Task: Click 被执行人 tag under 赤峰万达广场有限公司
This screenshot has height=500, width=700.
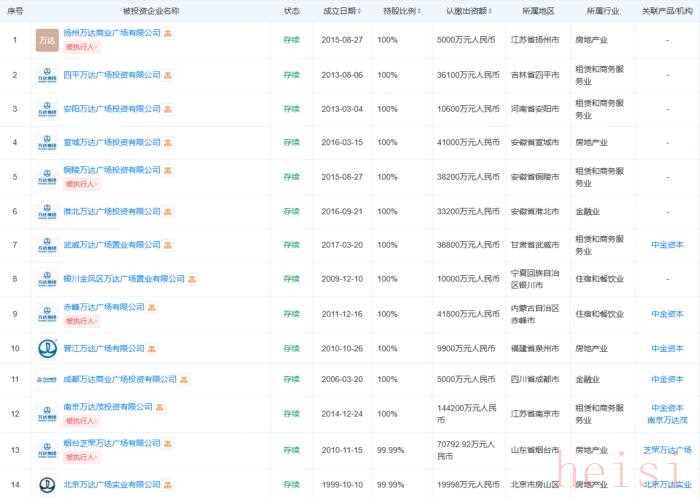Action: pos(81,321)
